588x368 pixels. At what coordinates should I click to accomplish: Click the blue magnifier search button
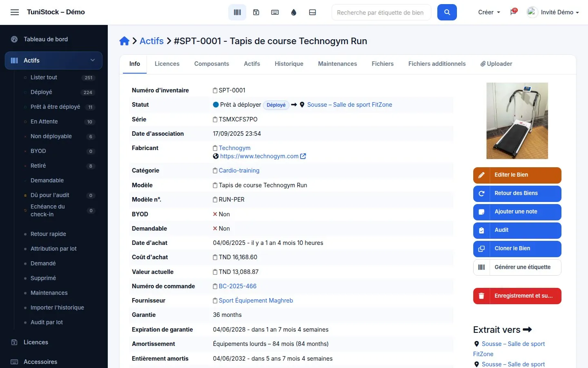pos(447,12)
